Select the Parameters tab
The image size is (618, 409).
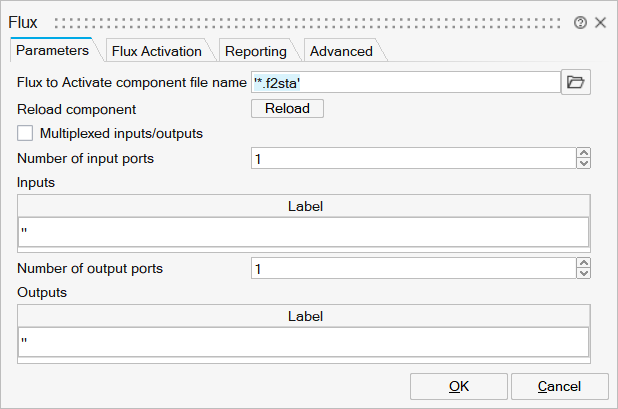(x=53, y=50)
